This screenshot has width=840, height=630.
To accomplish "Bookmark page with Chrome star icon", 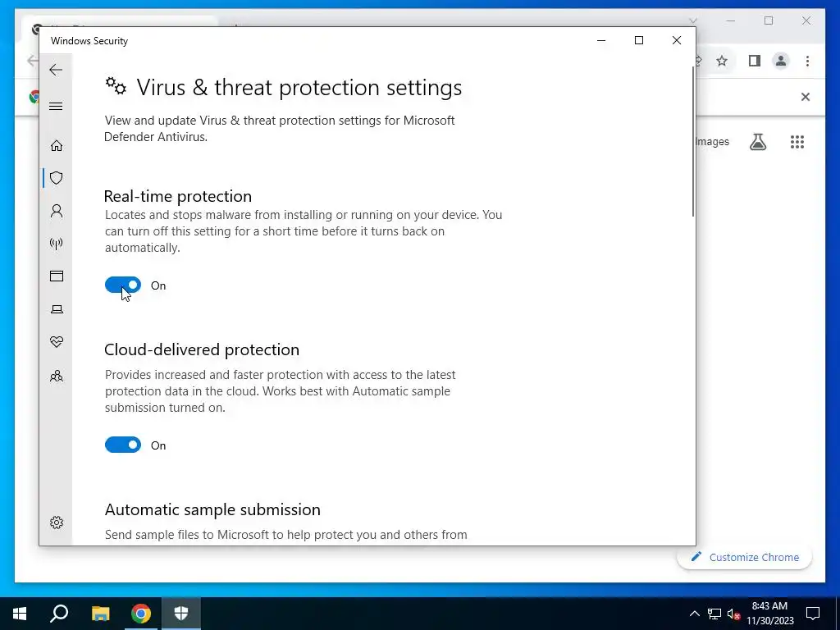I will point(722,61).
